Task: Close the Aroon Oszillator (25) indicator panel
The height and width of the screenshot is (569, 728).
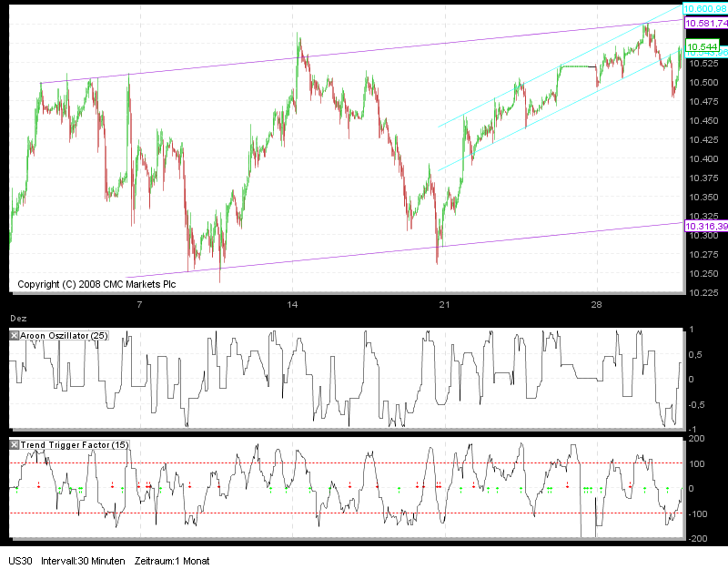Action: (x=13, y=334)
